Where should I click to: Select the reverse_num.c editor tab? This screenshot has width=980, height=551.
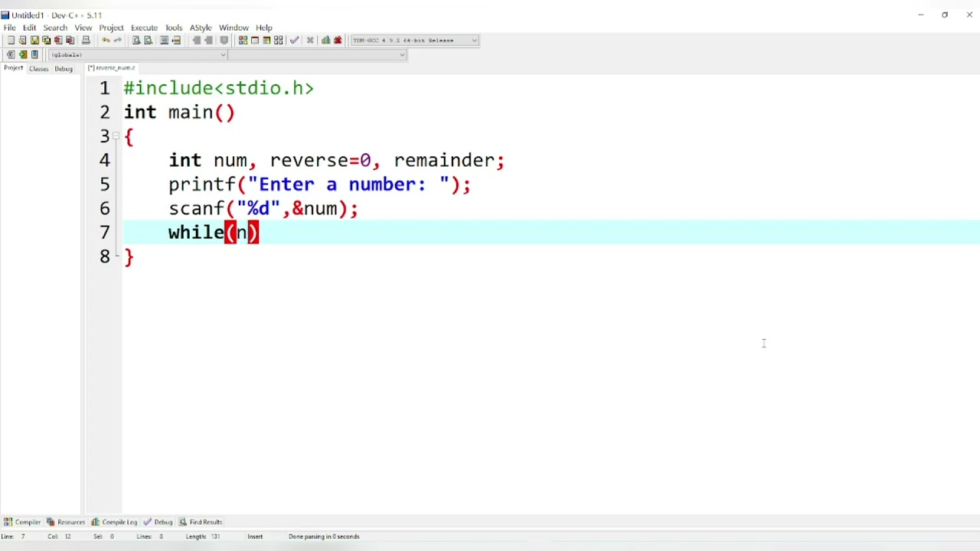click(112, 68)
